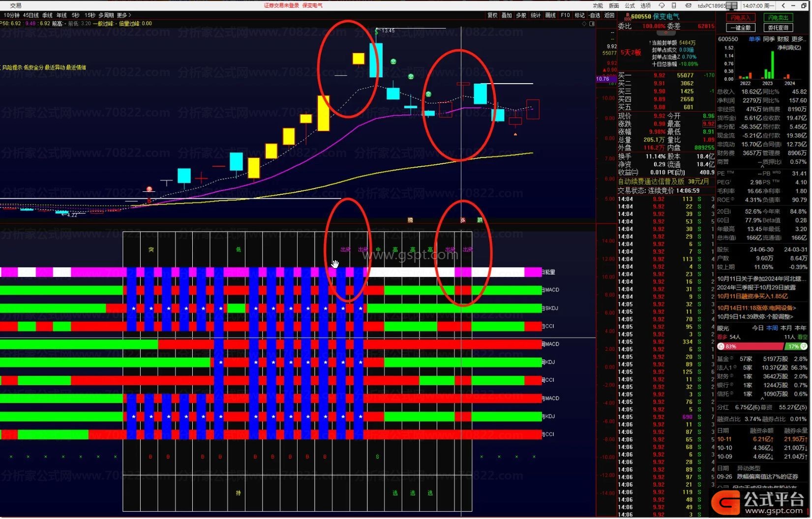This screenshot has height=519, width=812.
Task: Open 画线 drawing tools
Action: coord(551,15)
